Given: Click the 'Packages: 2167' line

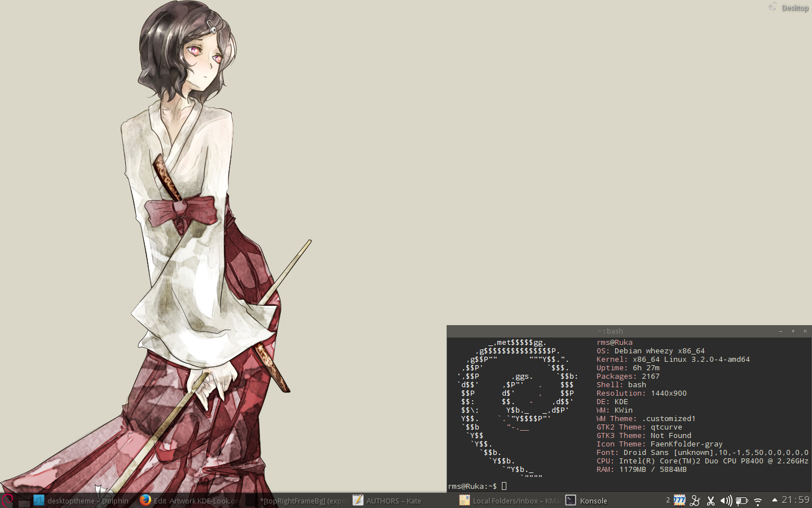Looking at the screenshot, I should tap(628, 376).
